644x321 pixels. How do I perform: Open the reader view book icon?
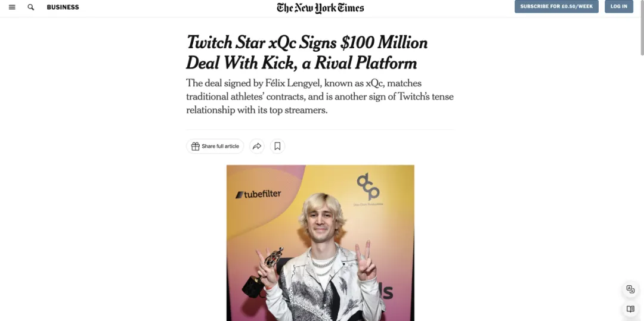[x=630, y=309]
